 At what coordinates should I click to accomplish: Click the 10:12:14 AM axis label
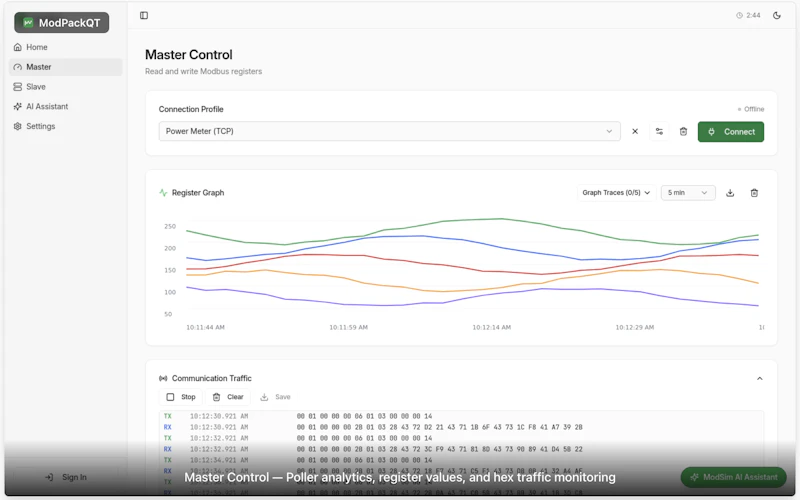(491, 327)
